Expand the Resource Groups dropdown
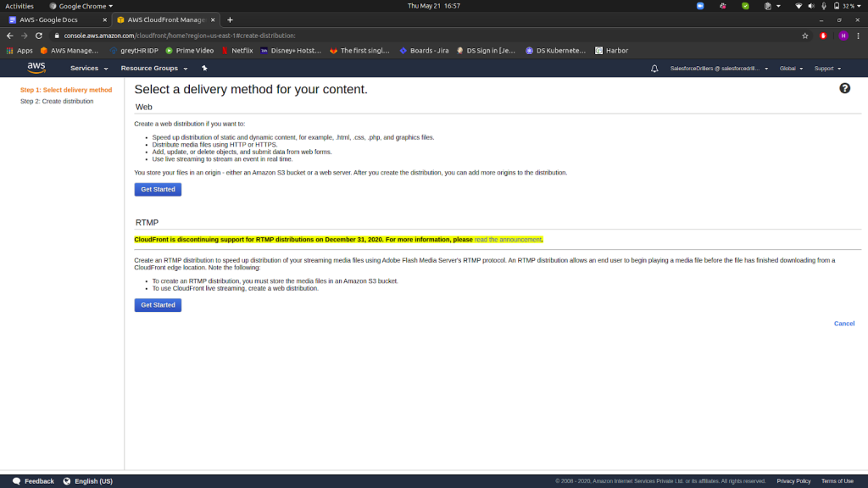The height and width of the screenshot is (488, 868). coord(154,68)
